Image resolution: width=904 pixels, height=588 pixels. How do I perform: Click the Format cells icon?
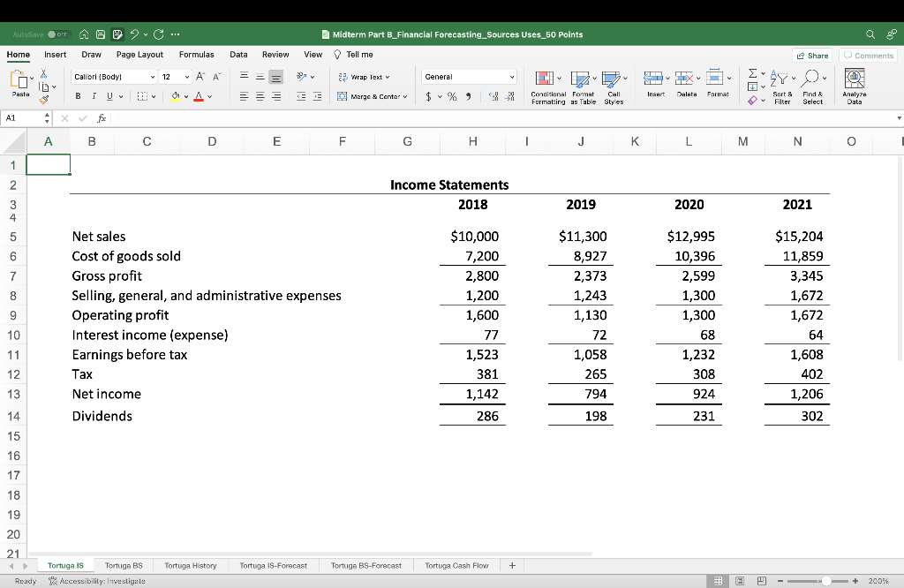(x=714, y=77)
